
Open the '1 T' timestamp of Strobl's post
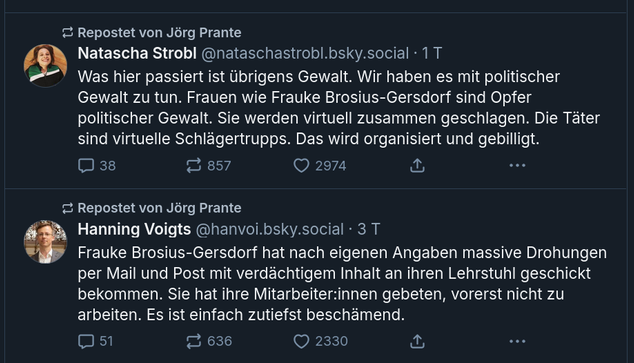click(x=432, y=53)
